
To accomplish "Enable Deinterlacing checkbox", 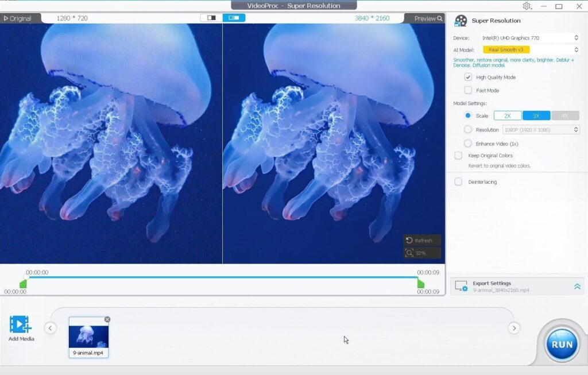I will 458,182.
